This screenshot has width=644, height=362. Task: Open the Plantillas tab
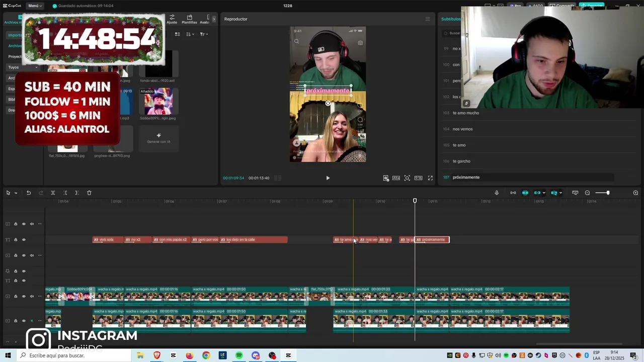click(x=189, y=19)
